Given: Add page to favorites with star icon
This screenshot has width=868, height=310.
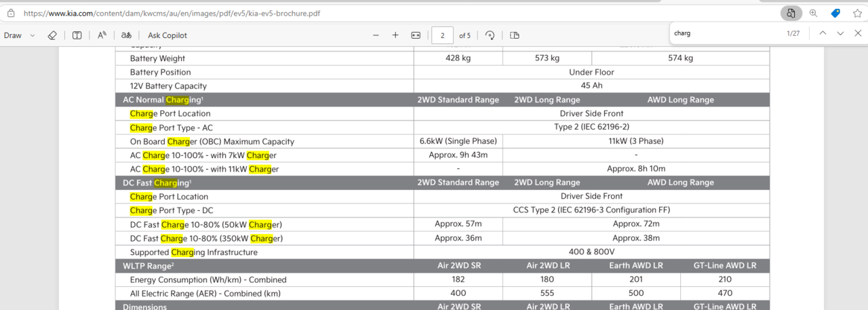Looking at the screenshot, I should (857, 13).
